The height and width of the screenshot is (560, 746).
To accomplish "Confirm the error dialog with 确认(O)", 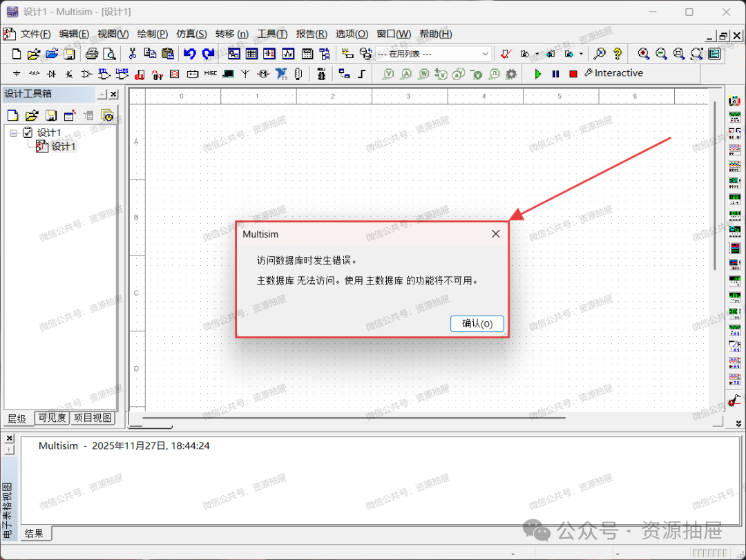I will click(x=477, y=324).
